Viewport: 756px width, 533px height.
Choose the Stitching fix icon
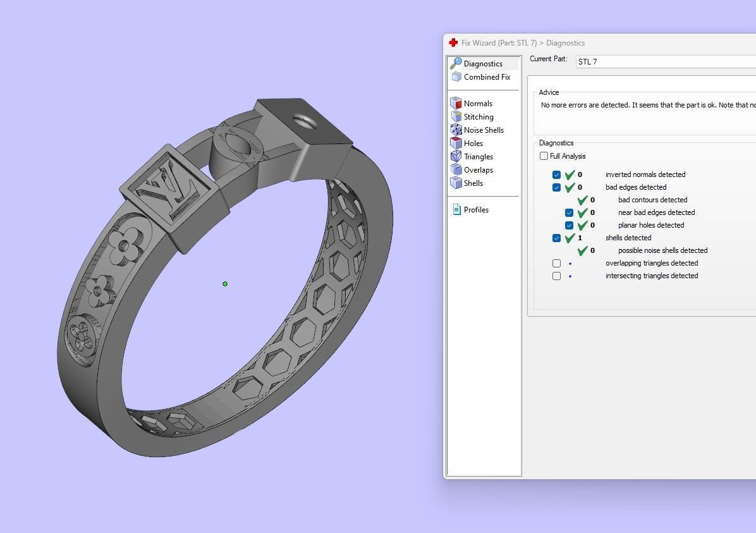456,116
